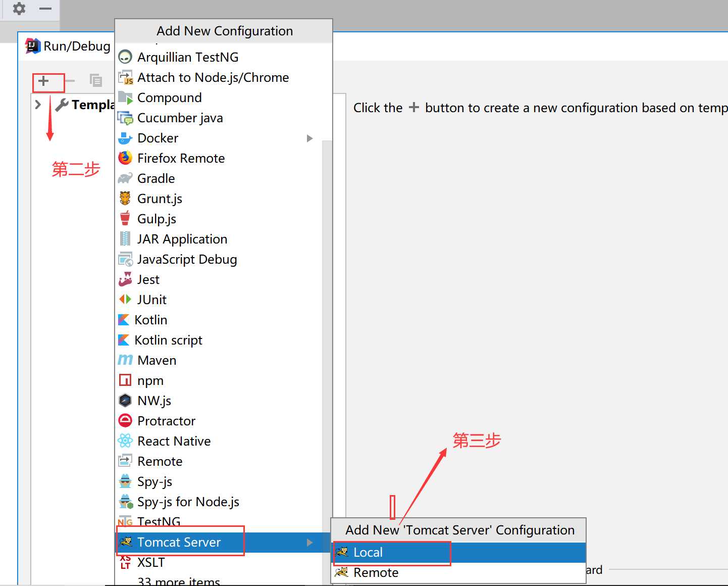Select the Kotlin configuration type
728x586 pixels.
click(x=219, y=320)
